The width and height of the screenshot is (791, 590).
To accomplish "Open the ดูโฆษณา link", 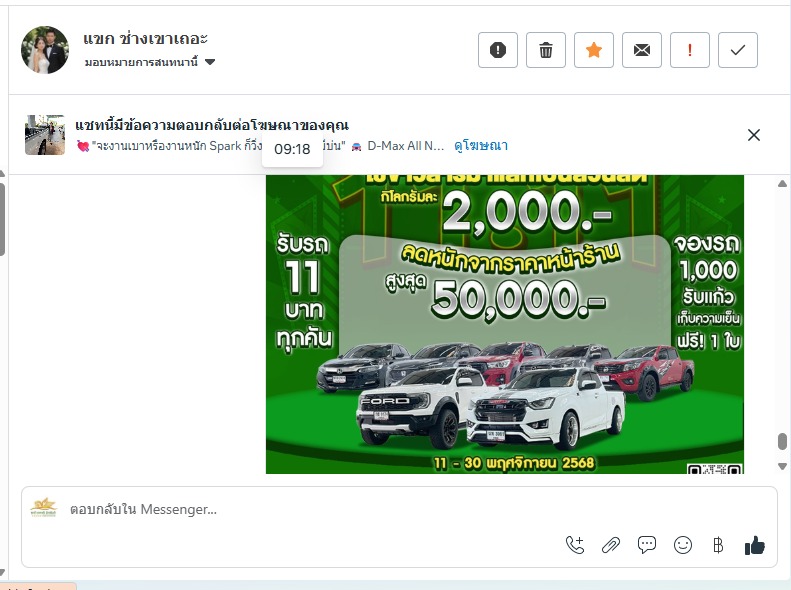I will (481, 146).
